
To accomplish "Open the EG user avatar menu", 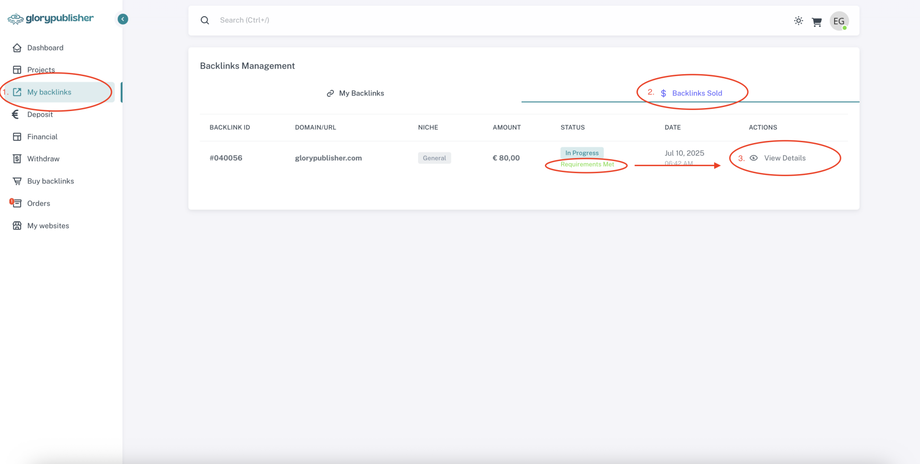I will 839,21.
